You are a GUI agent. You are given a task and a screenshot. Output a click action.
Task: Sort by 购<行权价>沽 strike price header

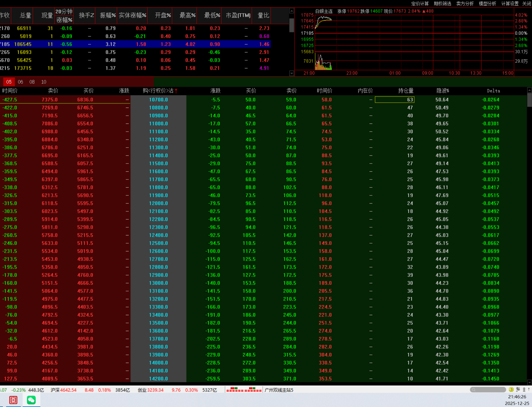point(158,91)
